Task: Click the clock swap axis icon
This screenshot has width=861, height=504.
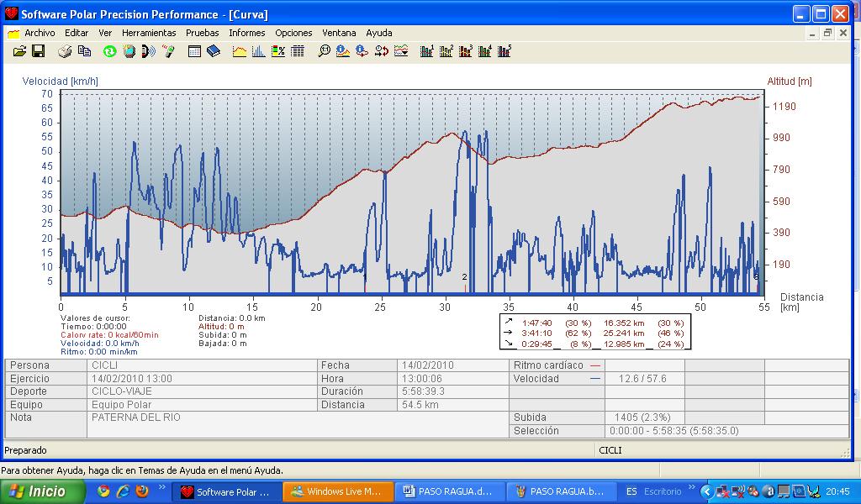Action: click(382, 51)
